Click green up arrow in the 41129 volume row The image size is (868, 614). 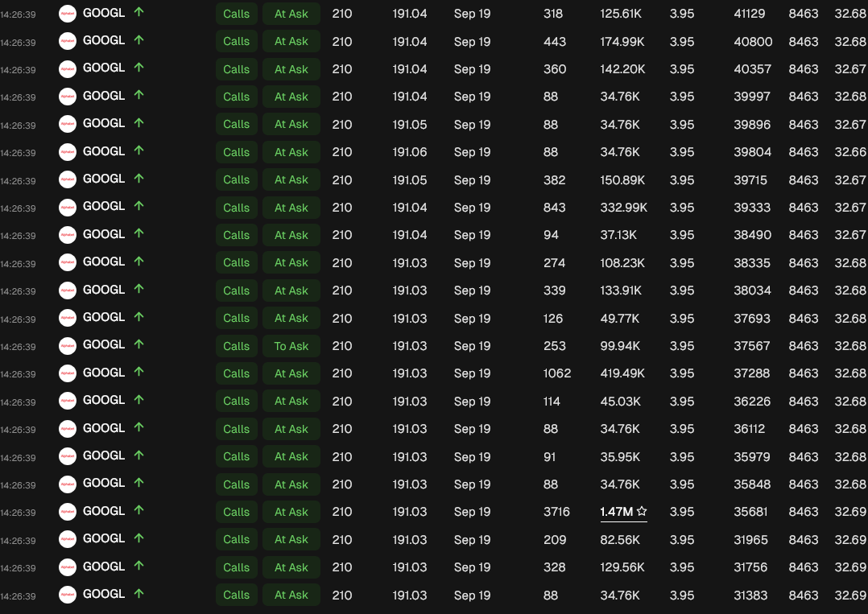tap(139, 11)
